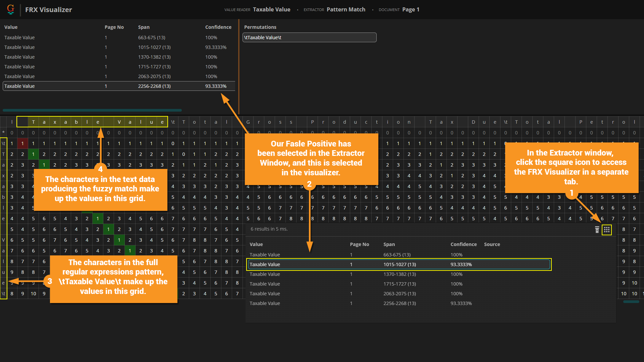Click the Page 1 document label
This screenshot has width=644, height=362.
411,9
